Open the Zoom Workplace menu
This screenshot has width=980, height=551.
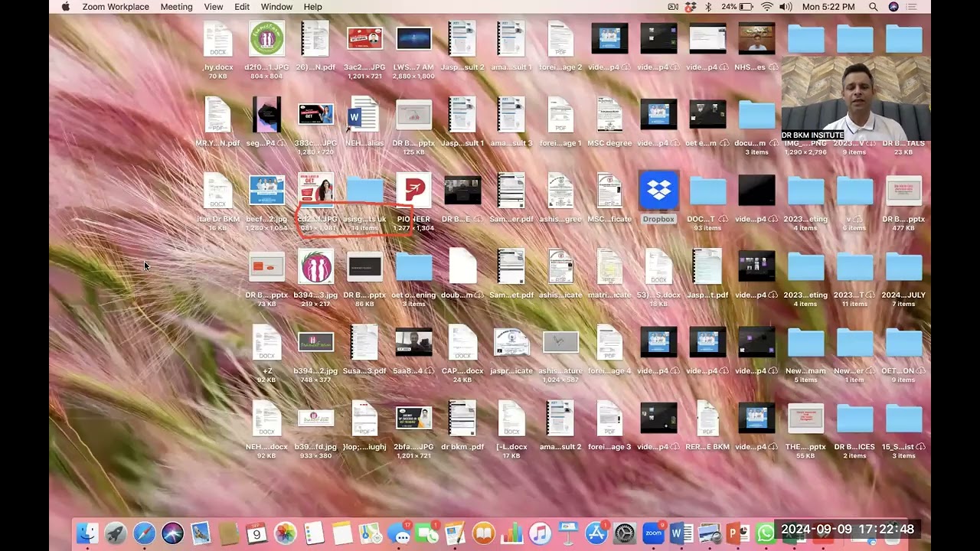tap(116, 7)
